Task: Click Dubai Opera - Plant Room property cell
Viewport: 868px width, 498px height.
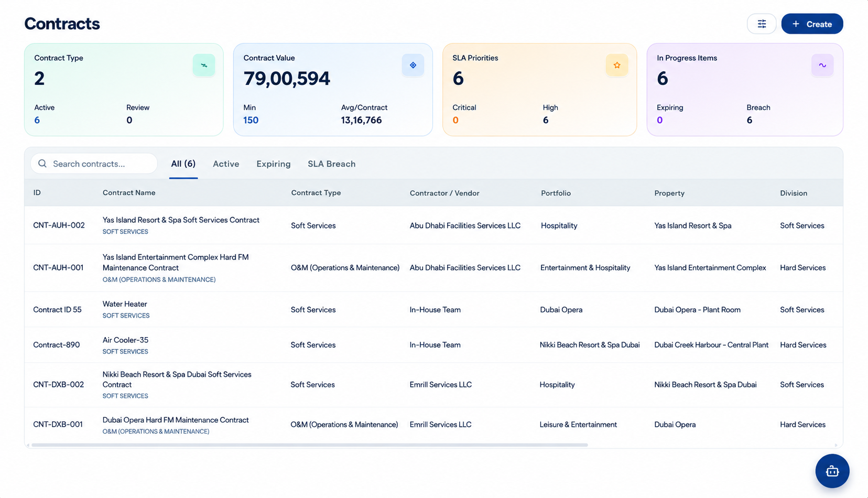Action: (x=697, y=309)
